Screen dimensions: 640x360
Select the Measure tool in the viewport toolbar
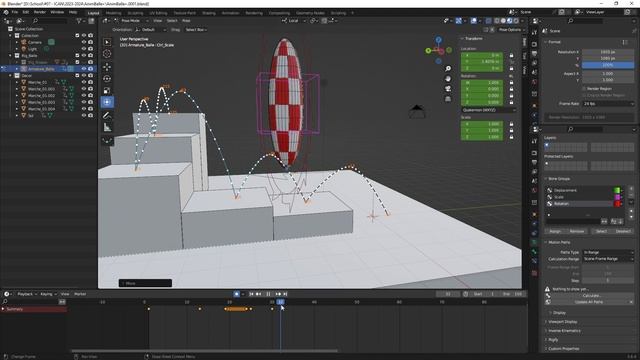click(x=107, y=127)
